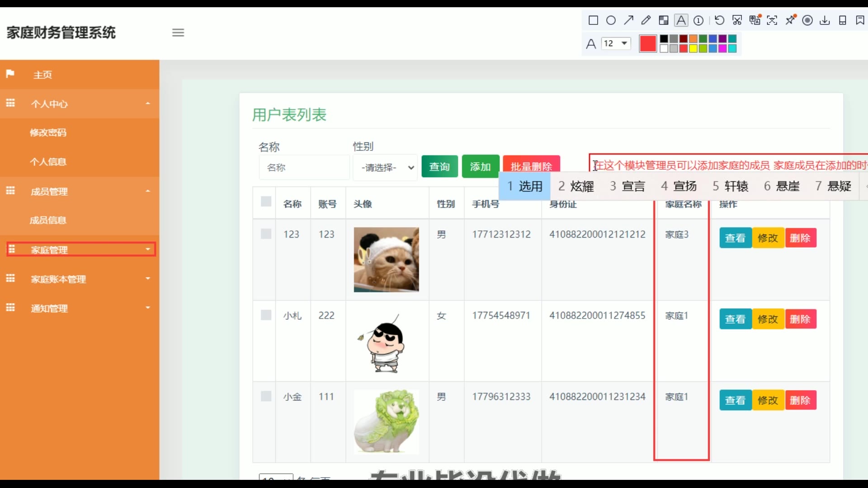Click 删除 for user 小金
This screenshot has height=488, width=868.
pyautogui.click(x=800, y=400)
